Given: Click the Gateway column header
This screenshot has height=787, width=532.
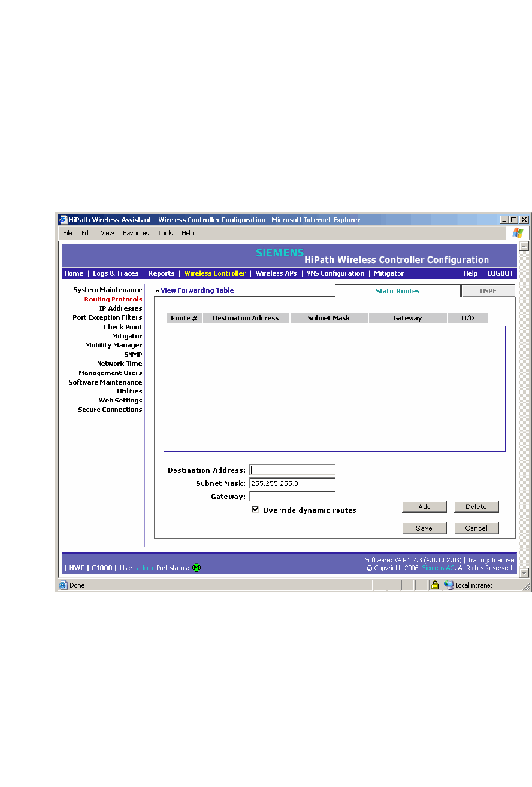Looking at the screenshot, I should [407, 318].
